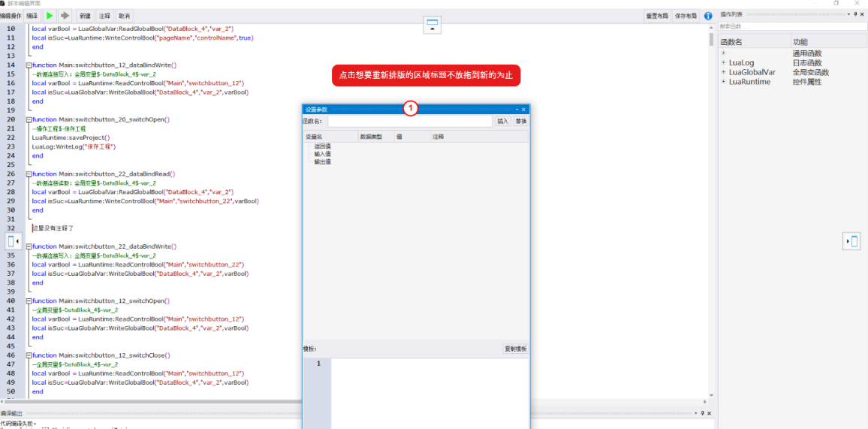Dock panel to top using docking guide icon
The image size is (868, 429).
point(432,26)
